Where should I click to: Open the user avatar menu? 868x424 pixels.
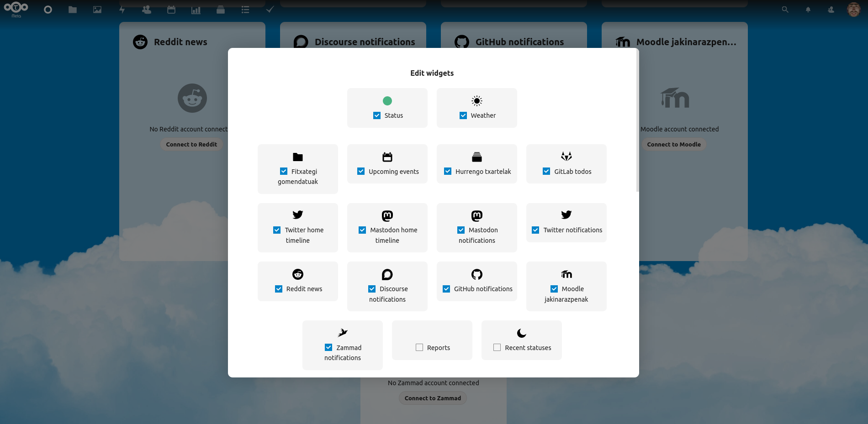tap(853, 10)
